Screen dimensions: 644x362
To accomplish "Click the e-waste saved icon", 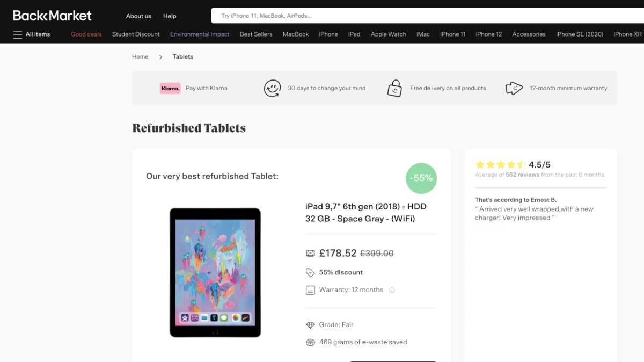I will pos(310,342).
